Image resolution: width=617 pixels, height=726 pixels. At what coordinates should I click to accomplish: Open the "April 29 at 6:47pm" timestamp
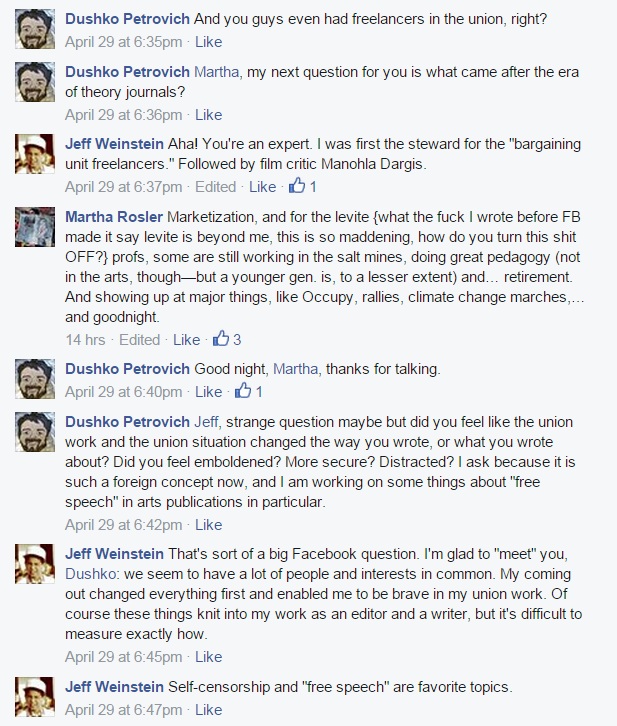pos(123,709)
